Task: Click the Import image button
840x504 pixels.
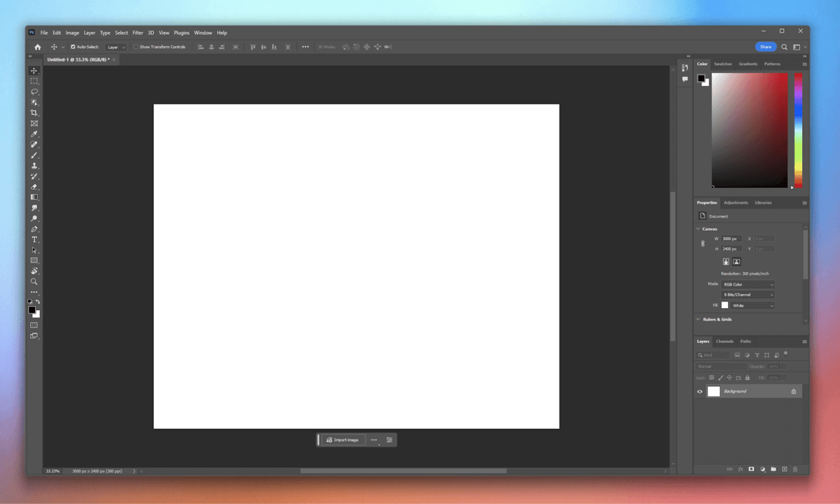Action: [342, 440]
